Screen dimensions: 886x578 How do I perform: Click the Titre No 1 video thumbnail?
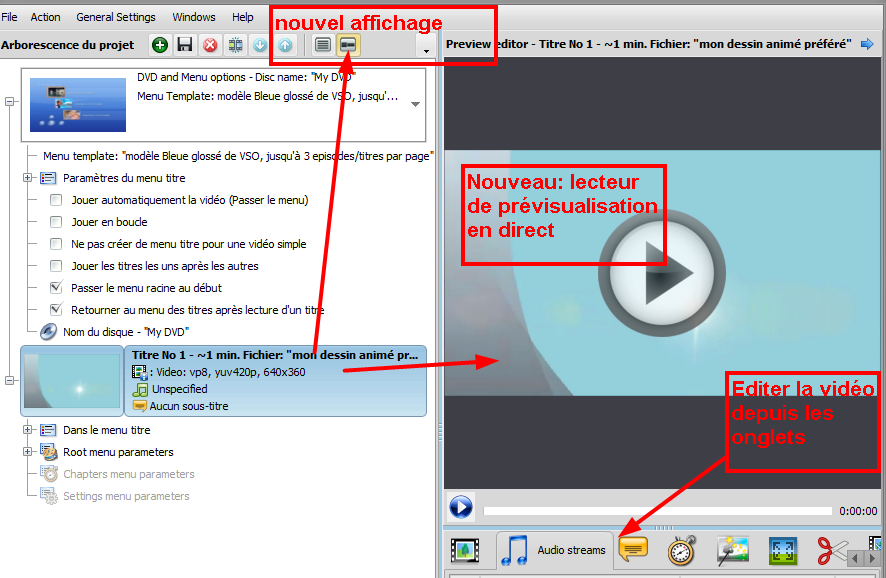(x=72, y=381)
